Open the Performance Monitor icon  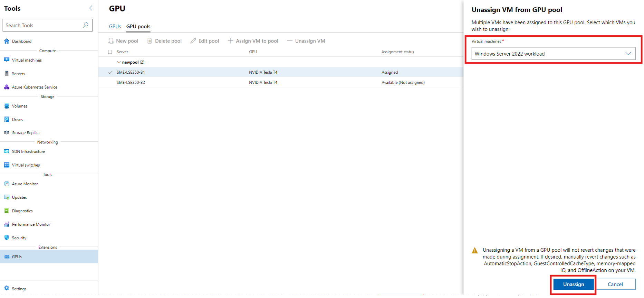coord(7,224)
